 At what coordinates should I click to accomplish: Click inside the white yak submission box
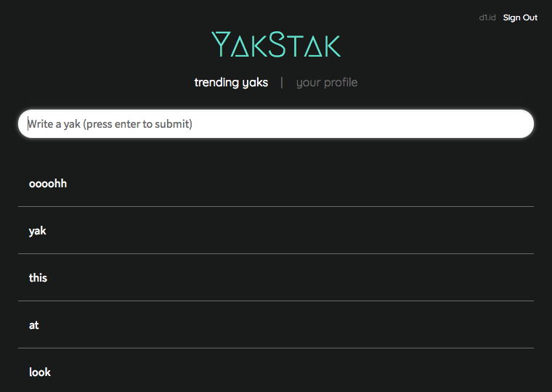[x=276, y=124]
